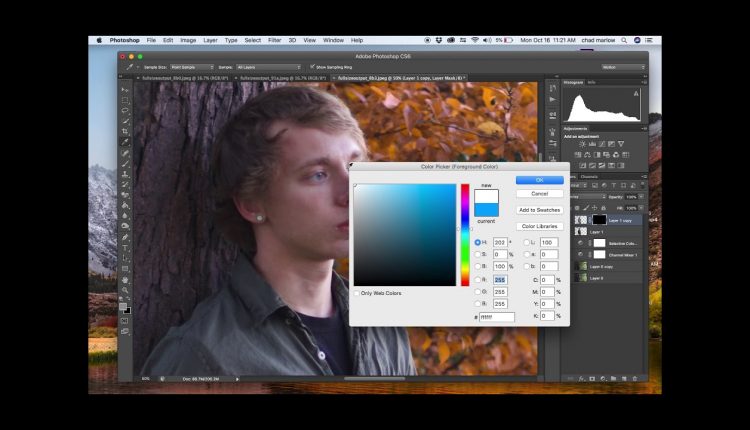Open the workspace switcher dropdown

[x=623, y=67]
